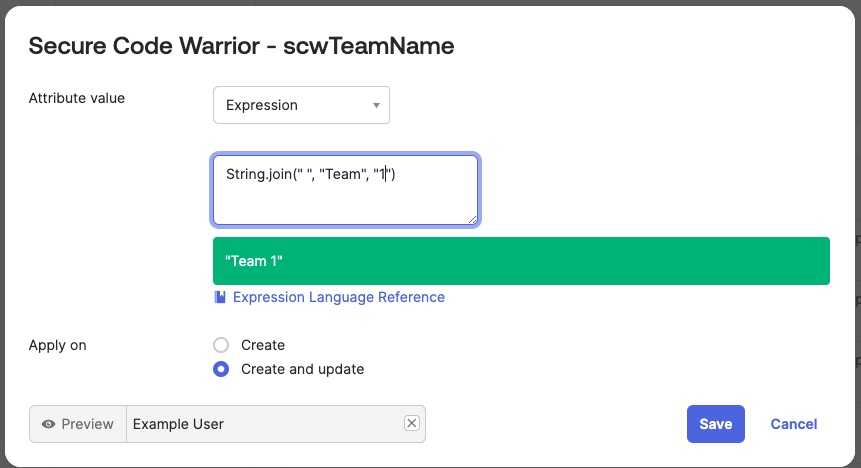Clear the Example User preview with X
This screenshot has height=468, width=861.
412,423
